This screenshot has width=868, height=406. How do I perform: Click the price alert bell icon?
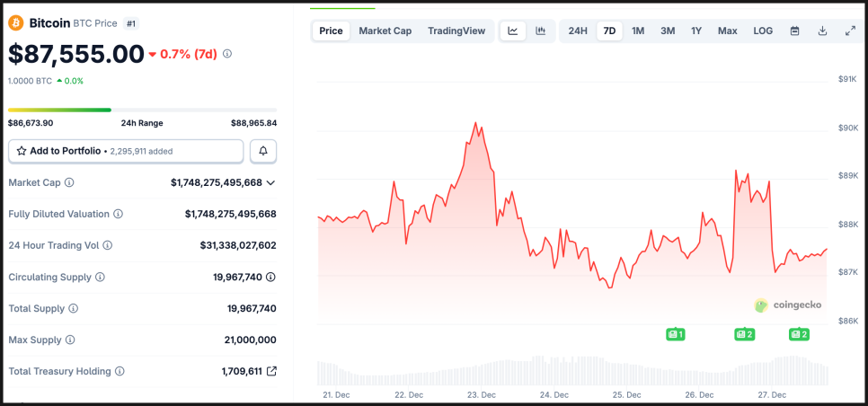pyautogui.click(x=263, y=151)
